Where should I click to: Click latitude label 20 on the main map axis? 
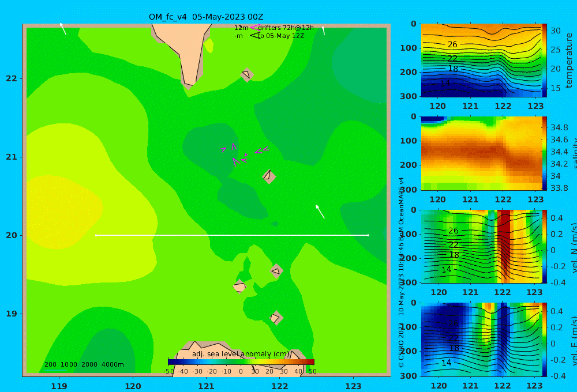12,235
